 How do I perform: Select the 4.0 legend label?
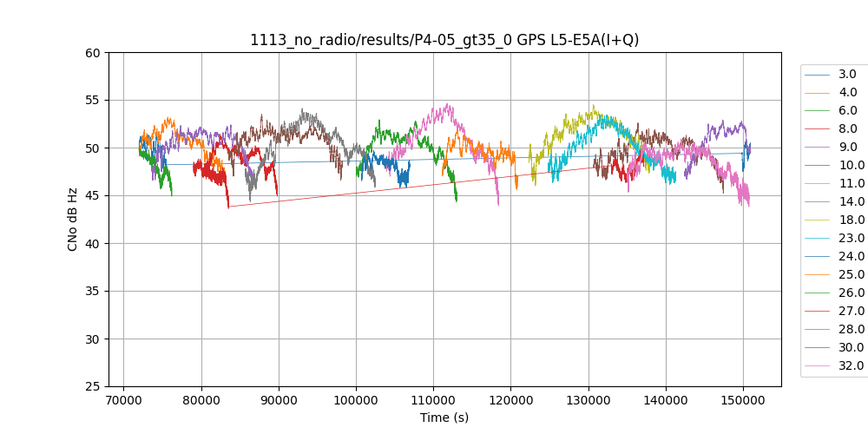click(847, 93)
